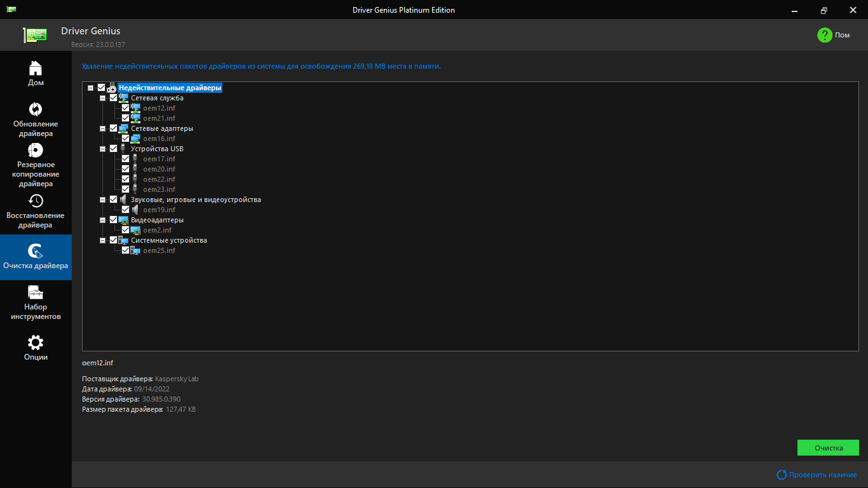
Task: Select the oem22.inf driver entry
Action: click(x=159, y=179)
